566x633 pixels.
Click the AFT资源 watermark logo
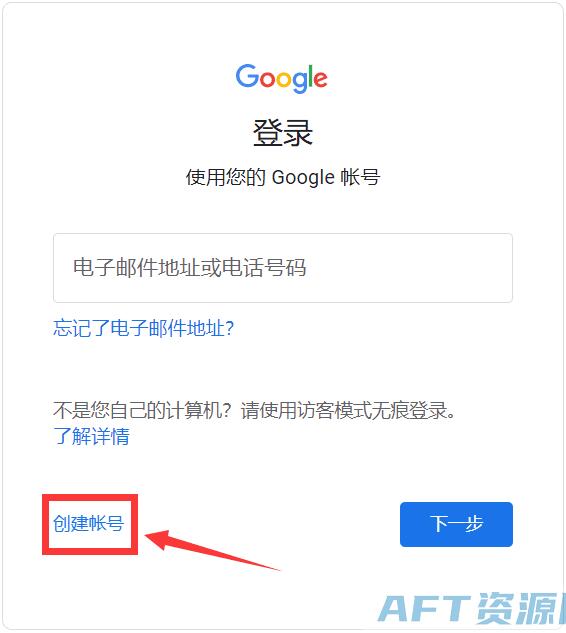click(x=472, y=608)
